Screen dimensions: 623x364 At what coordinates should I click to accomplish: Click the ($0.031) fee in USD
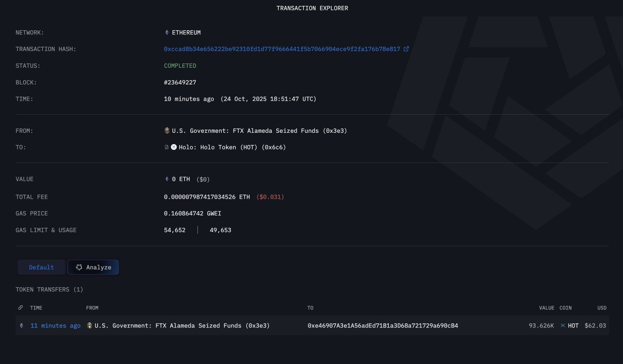[270, 197]
